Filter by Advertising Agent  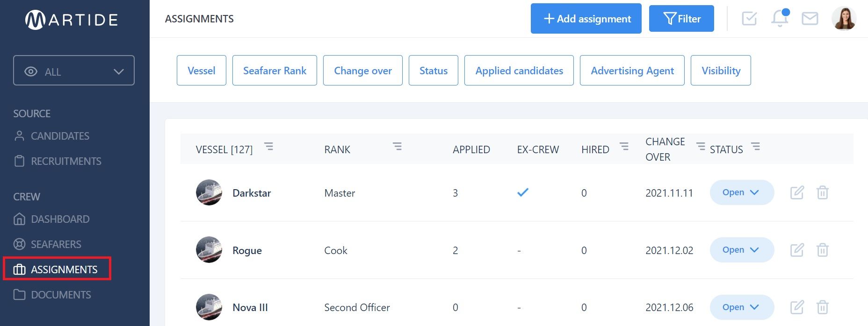(x=632, y=71)
